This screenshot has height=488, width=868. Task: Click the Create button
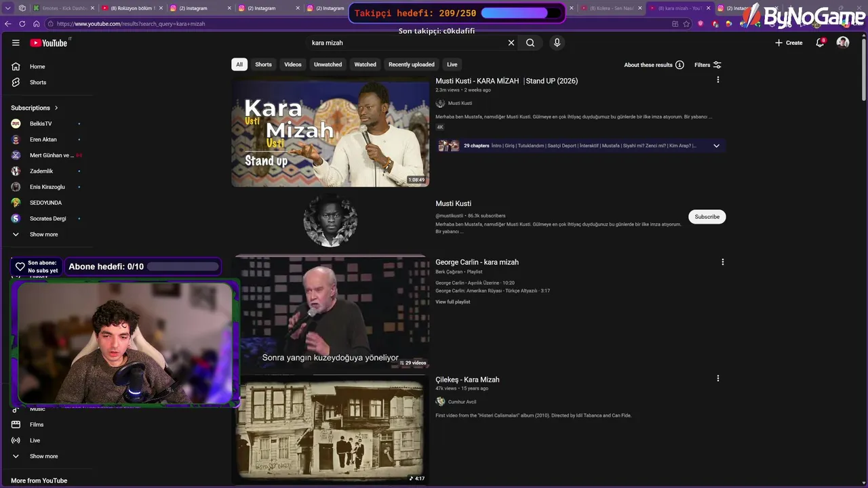click(x=789, y=43)
